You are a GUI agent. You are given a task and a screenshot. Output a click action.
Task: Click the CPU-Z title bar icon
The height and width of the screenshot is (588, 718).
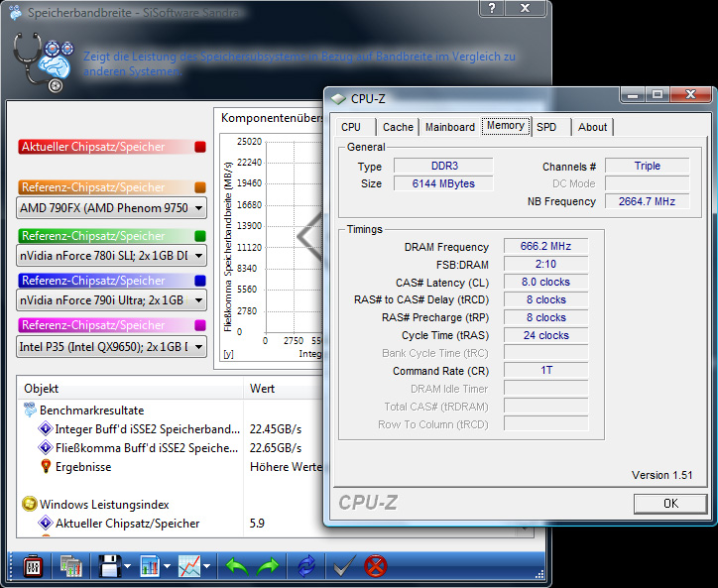click(338, 99)
